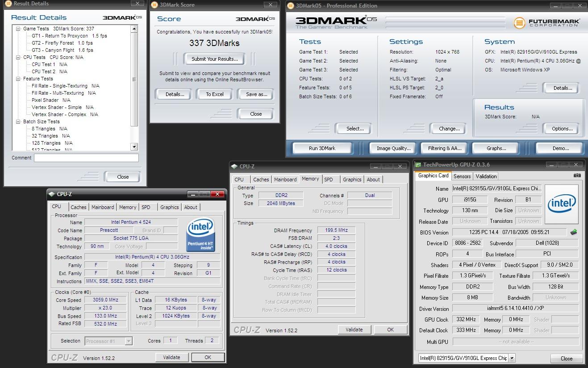Click the Result Details title bar icon

click(x=8, y=4)
